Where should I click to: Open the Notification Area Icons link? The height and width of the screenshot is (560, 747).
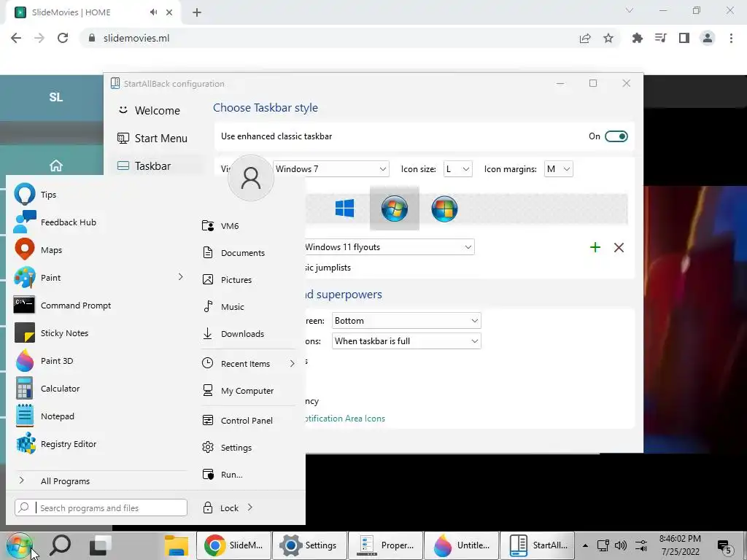pos(345,419)
